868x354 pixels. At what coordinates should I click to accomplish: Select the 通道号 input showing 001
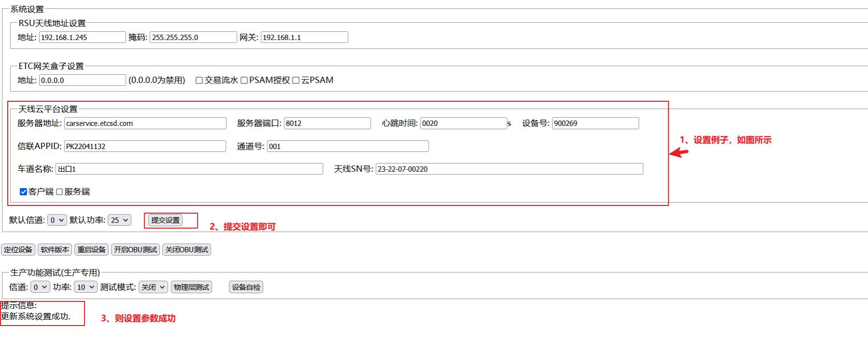tap(348, 146)
